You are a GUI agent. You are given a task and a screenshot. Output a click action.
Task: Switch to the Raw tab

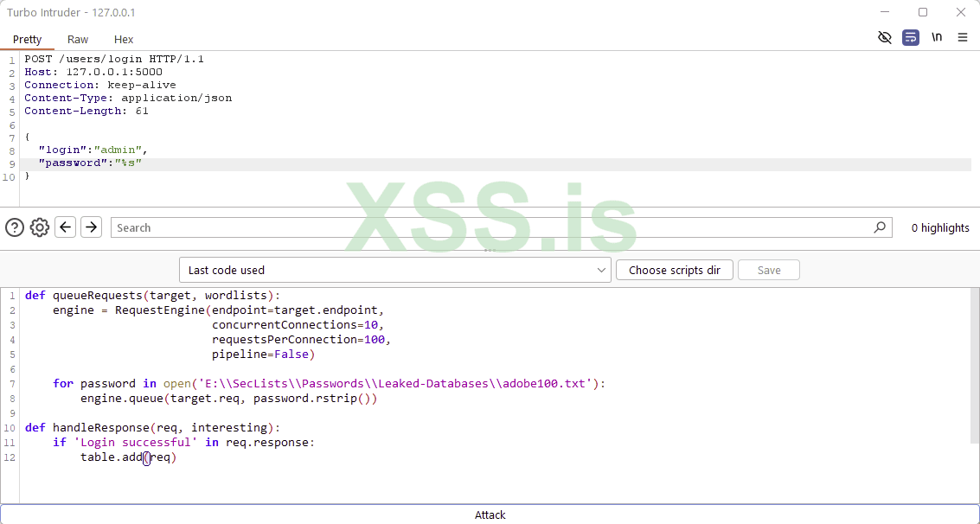[x=78, y=40]
